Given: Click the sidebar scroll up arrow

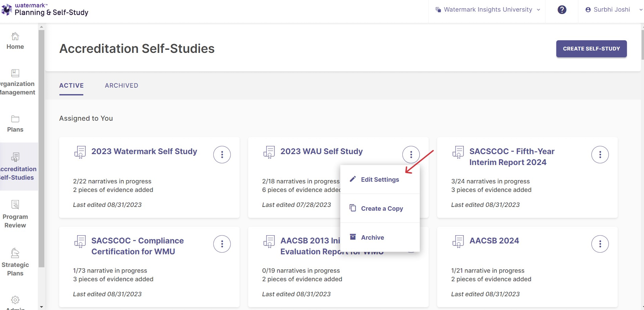Looking at the screenshot, I should click(x=42, y=27).
